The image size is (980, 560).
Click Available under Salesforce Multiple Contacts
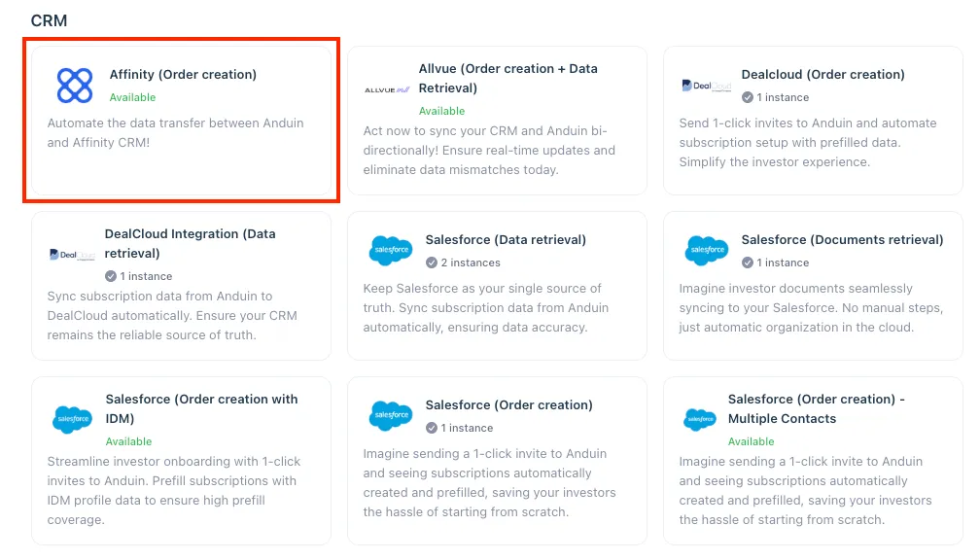(752, 441)
